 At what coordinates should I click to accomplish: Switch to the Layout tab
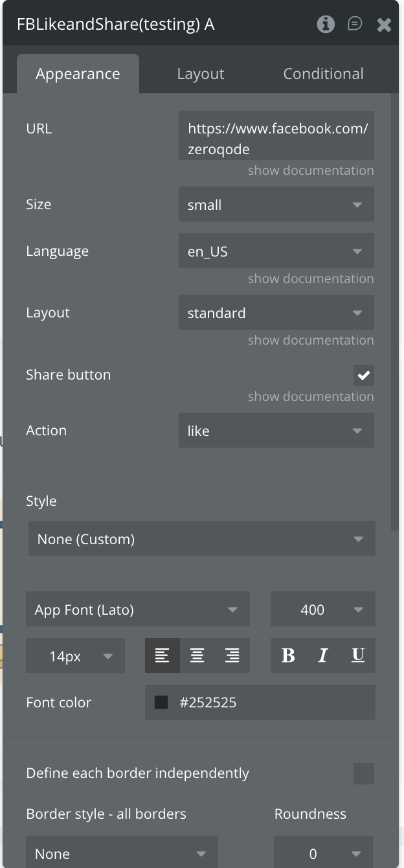pos(201,74)
